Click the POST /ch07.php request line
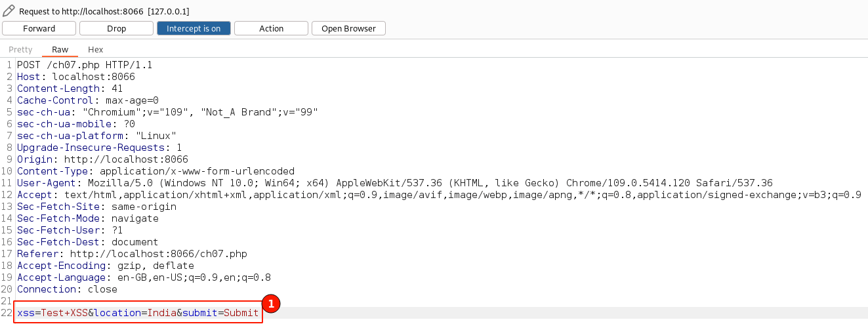Image resolution: width=868 pixels, height=324 pixels. click(x=85, y=65)
